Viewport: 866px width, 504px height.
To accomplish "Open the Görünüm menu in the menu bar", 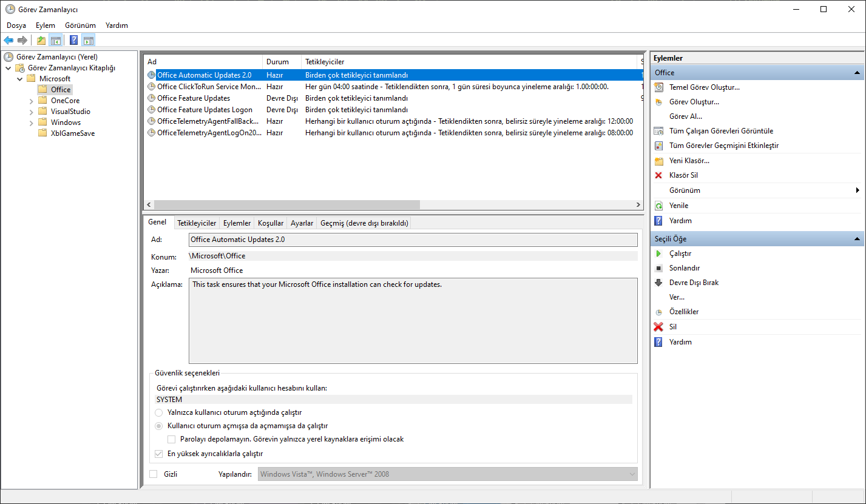I will coord(81,25).
